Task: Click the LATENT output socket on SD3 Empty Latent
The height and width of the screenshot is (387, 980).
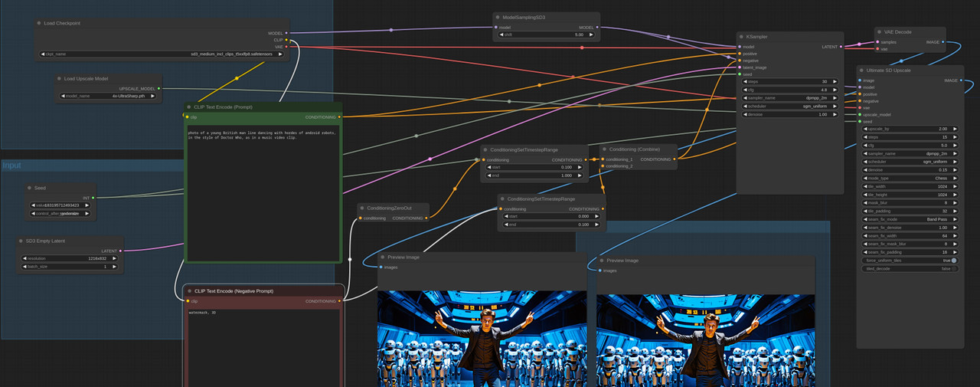Action: click(120, 251)
